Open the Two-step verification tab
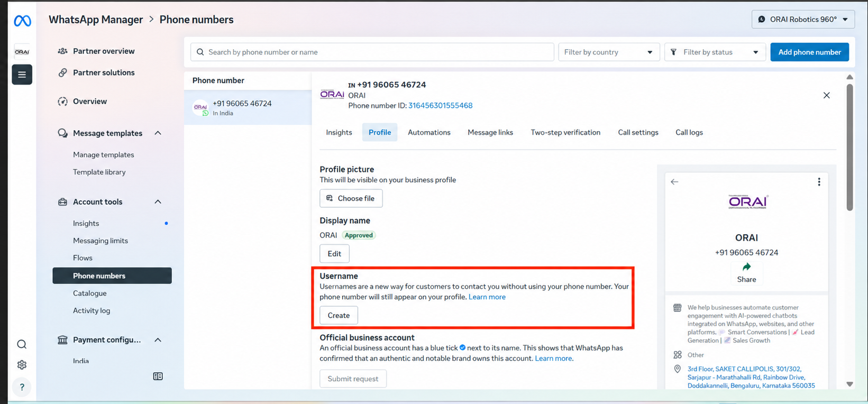This screenshot has width=868, height=404. [x=565, y=133]
